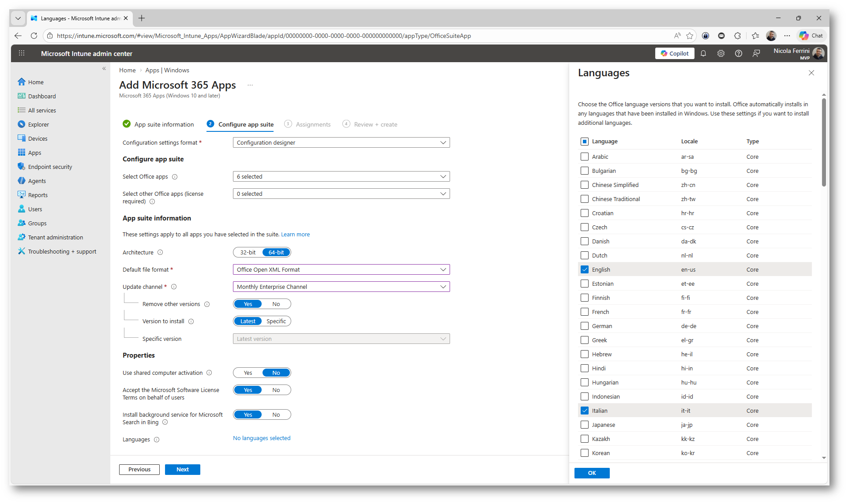Click info icon next to Update channel

[x=174, y=287]
